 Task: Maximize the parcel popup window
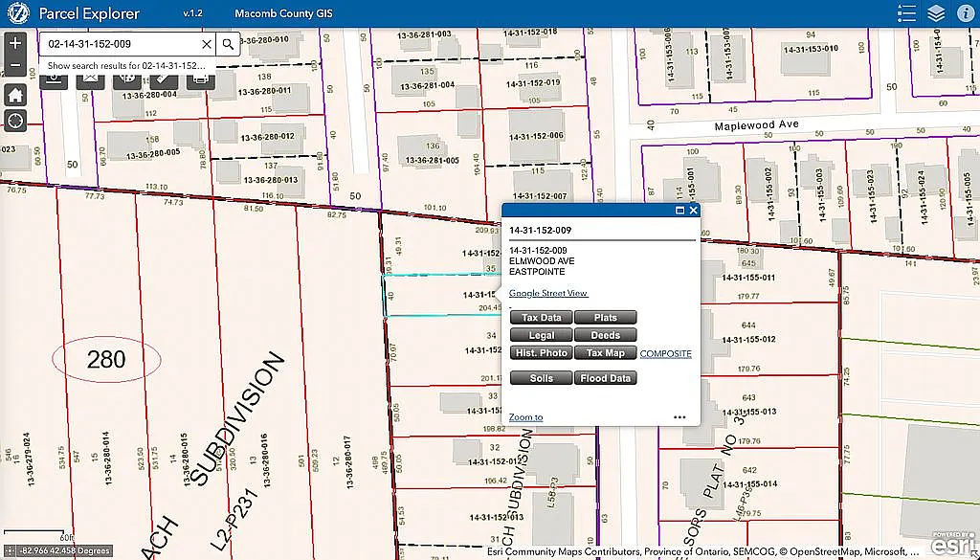[680, 210]
